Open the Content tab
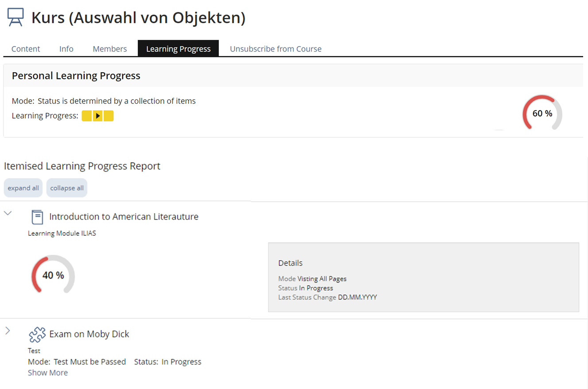 (26, 49)
